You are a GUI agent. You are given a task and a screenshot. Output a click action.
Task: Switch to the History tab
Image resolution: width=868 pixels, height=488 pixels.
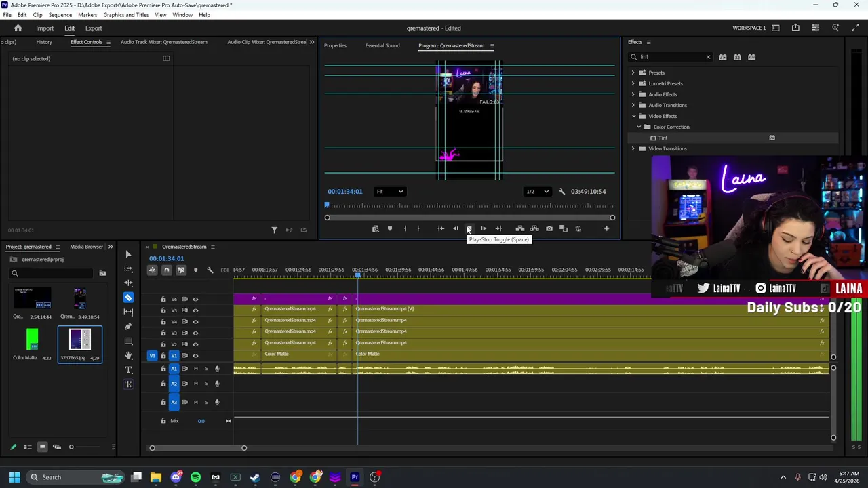click(x=44, y=42)
